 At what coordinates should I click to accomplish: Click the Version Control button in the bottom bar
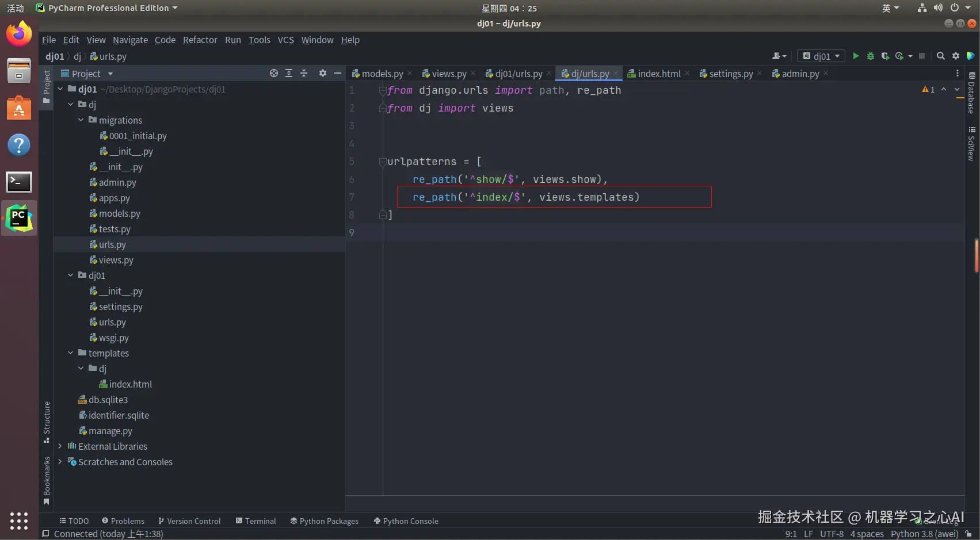tap(189, 521)
